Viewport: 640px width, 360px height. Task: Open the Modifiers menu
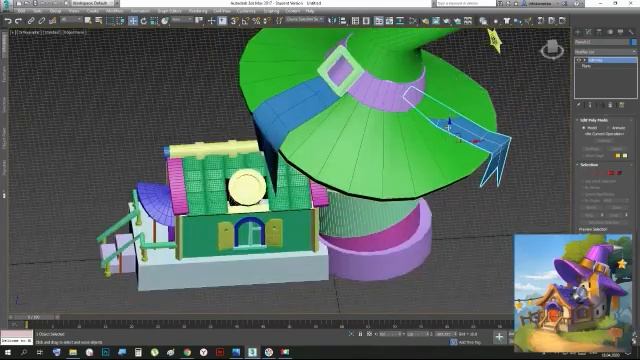114,11
